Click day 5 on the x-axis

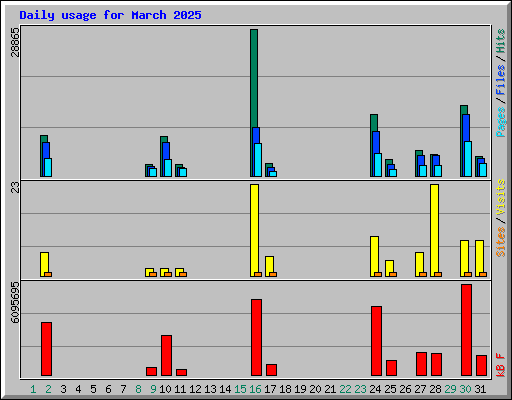coord(93,389)
